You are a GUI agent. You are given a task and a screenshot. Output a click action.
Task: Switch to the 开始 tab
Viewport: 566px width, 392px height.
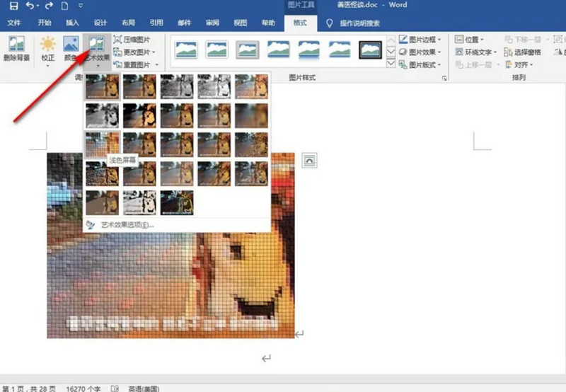tap(45, 23)
